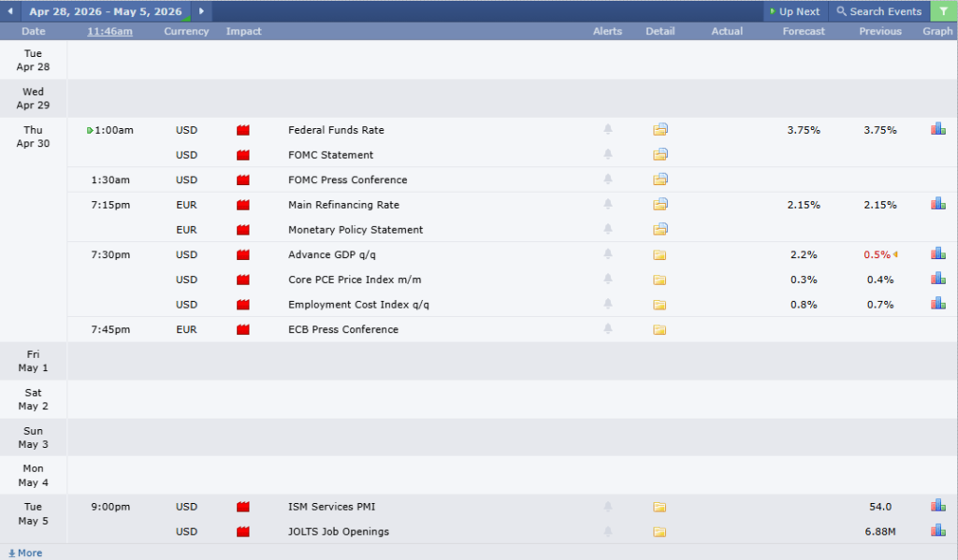
Task: Toggle alert bell for Federal Funds Rate
Action: pyautogui.click(x=608, y=130)
